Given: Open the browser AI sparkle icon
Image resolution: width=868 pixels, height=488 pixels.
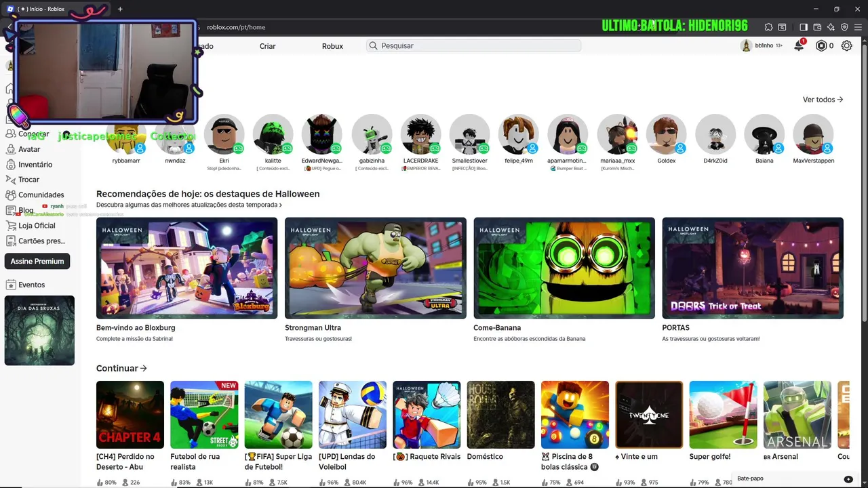Looking at the screenshot, I should [x=831, y=27].
